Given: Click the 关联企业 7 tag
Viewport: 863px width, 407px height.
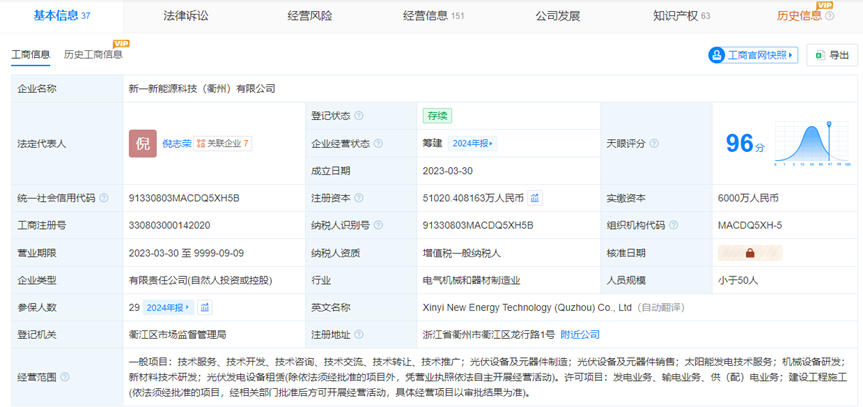Looking at the screenshot, I should pyautogui.click(x=222, y=143).
